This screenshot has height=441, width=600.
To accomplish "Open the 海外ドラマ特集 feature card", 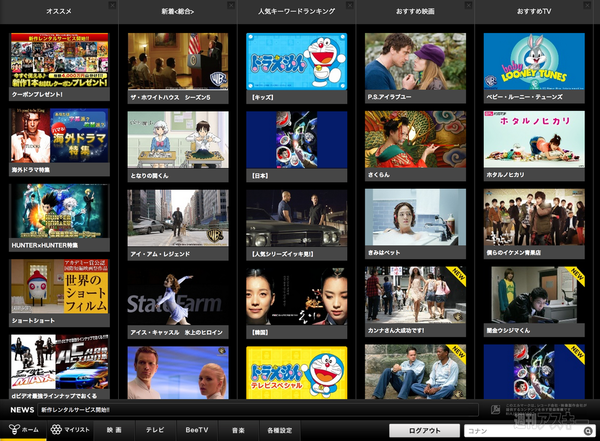I will click(x=59, y=142).
